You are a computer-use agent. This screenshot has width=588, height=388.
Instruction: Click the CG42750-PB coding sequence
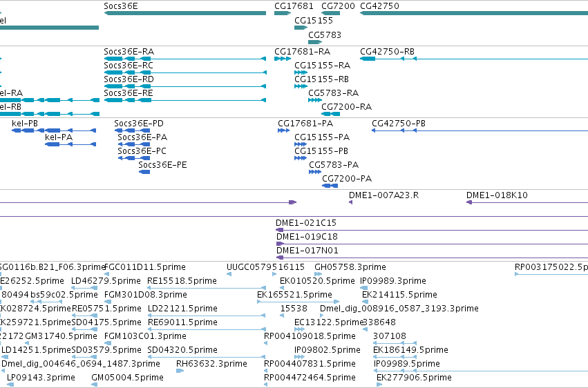(x=480, y=130)
